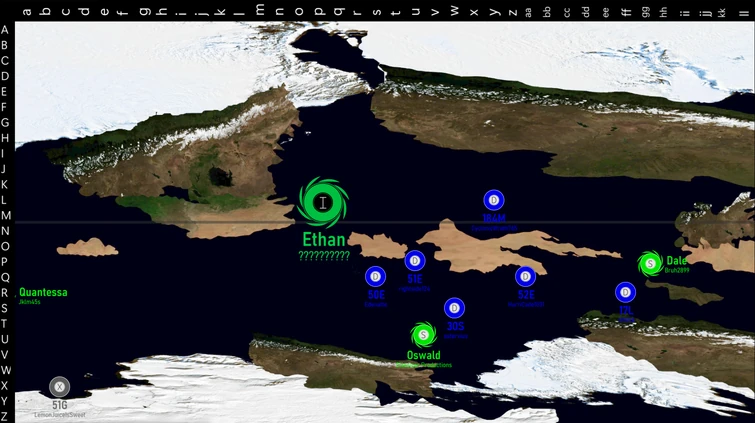Click the blue depression marker above 184M
Image resolution: width=755 pixels, height=423 pixels.
coord(494,200)
